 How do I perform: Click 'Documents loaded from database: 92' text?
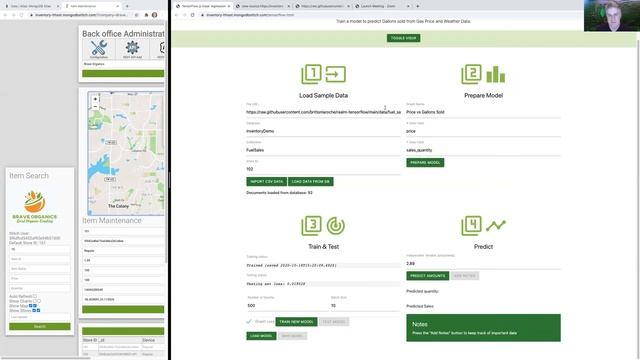(x=279, y=193)
